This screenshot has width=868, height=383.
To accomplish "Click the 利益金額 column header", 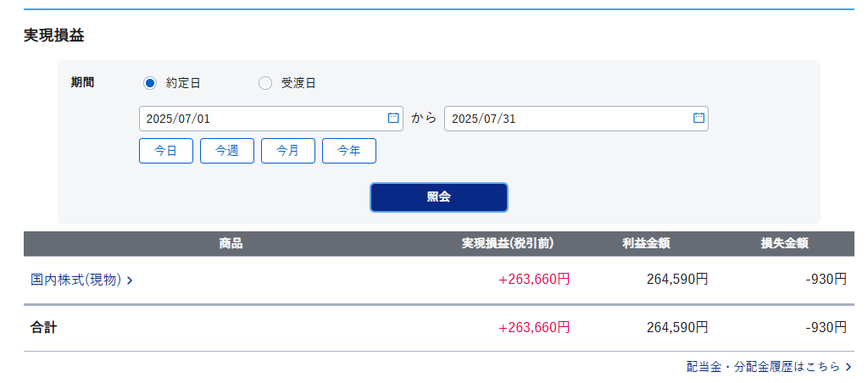I will click(x=646, y=243).
